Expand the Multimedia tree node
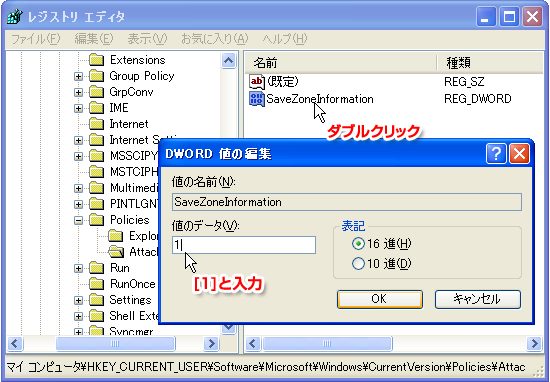Viewport: 550px width, 382px height. pyautogui.click(x=79, y=188)
